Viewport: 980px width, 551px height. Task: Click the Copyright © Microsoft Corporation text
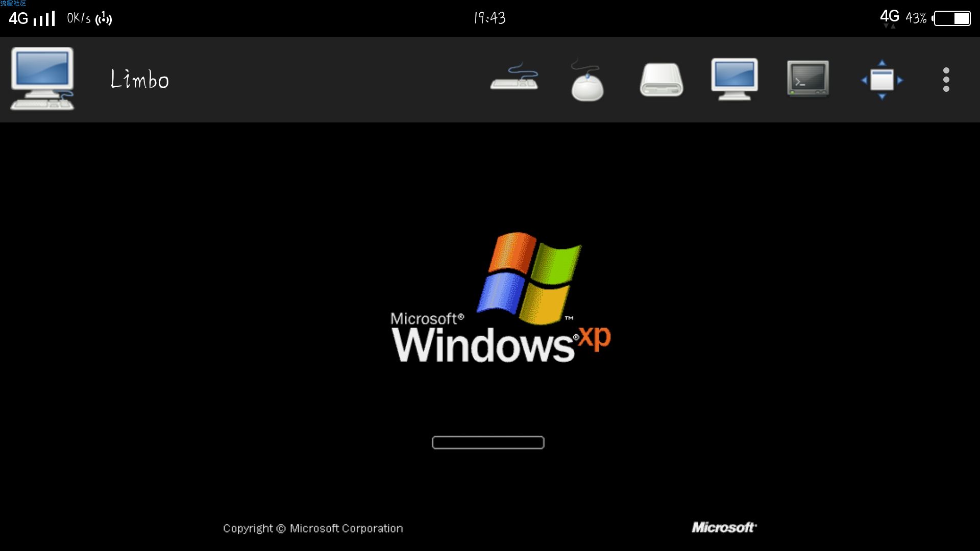pos(313,528)
